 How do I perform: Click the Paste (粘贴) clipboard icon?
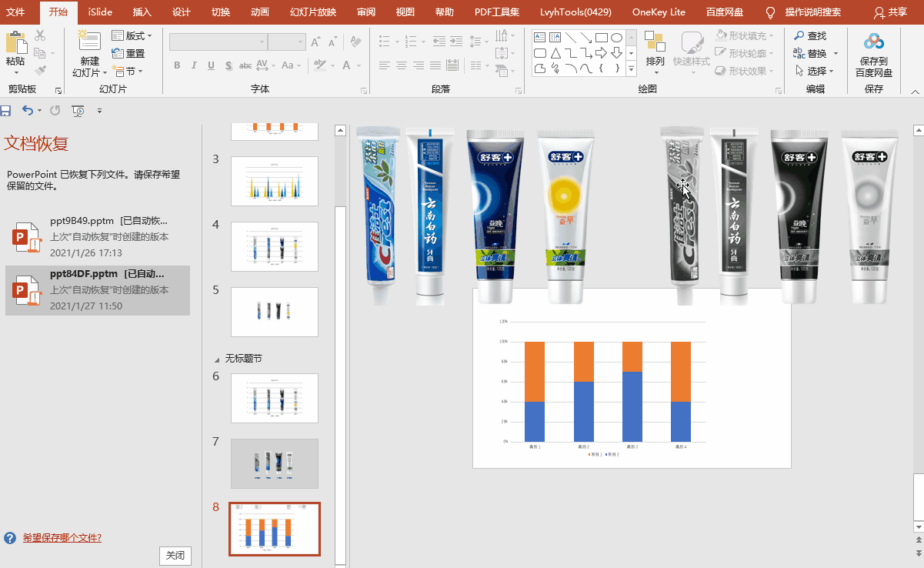(15, 43)
